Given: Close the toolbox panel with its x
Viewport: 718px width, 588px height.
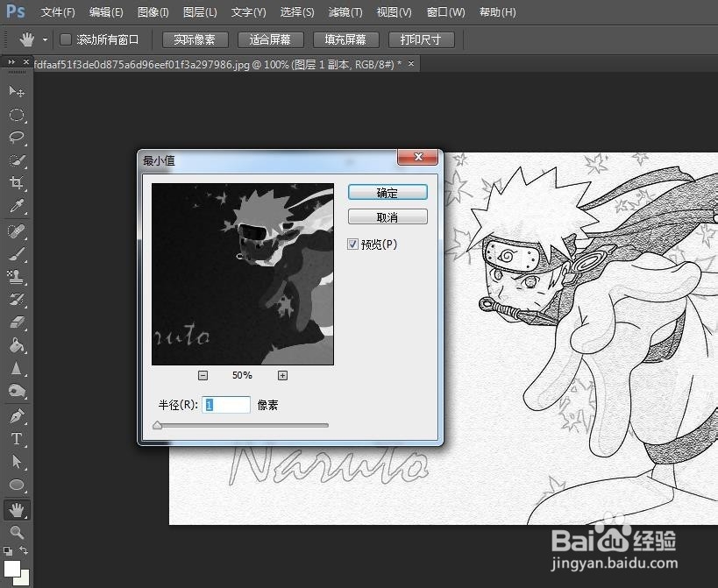Looking at the screenshot, I should coord(26,61).
